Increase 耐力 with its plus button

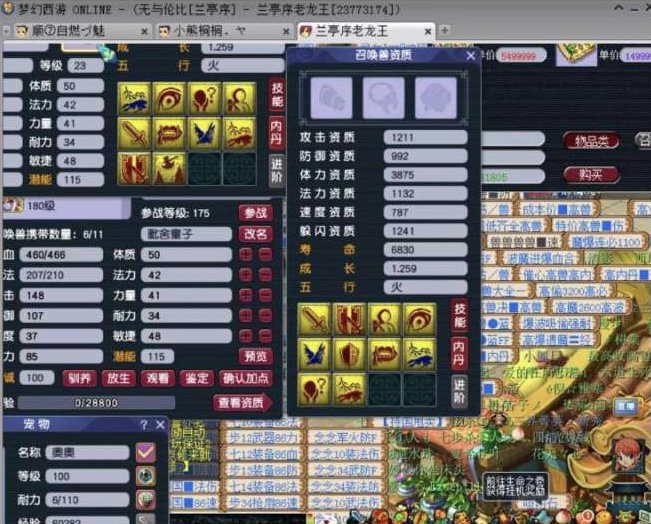[x=246, y=316]
